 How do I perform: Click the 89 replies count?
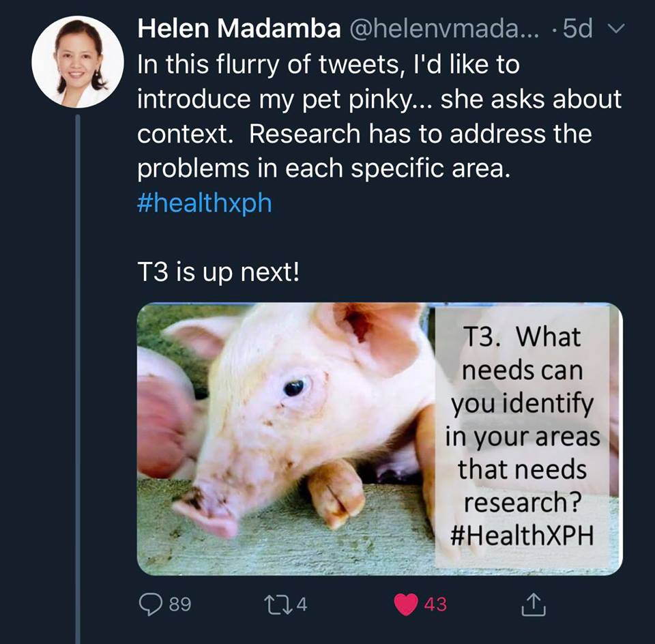click(180, 604)
